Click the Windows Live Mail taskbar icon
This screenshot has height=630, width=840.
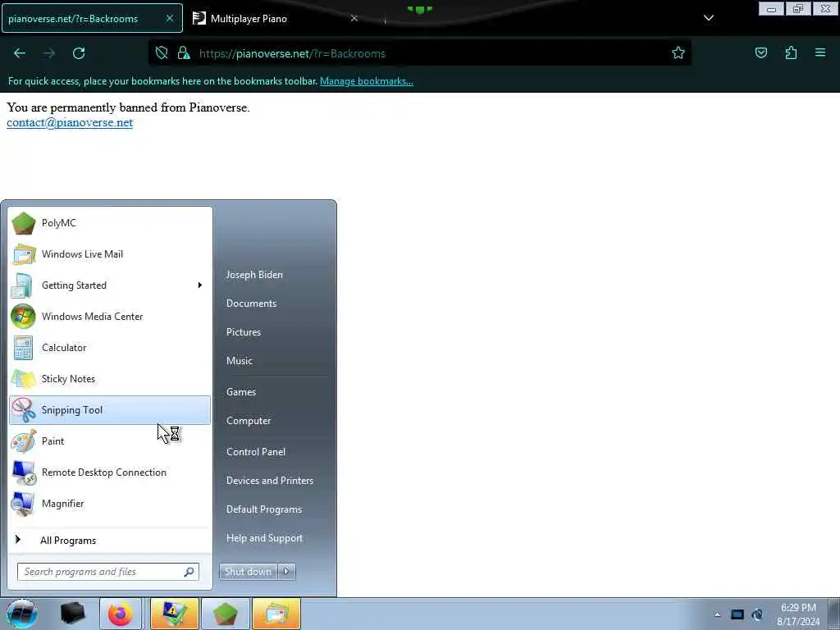276,614
